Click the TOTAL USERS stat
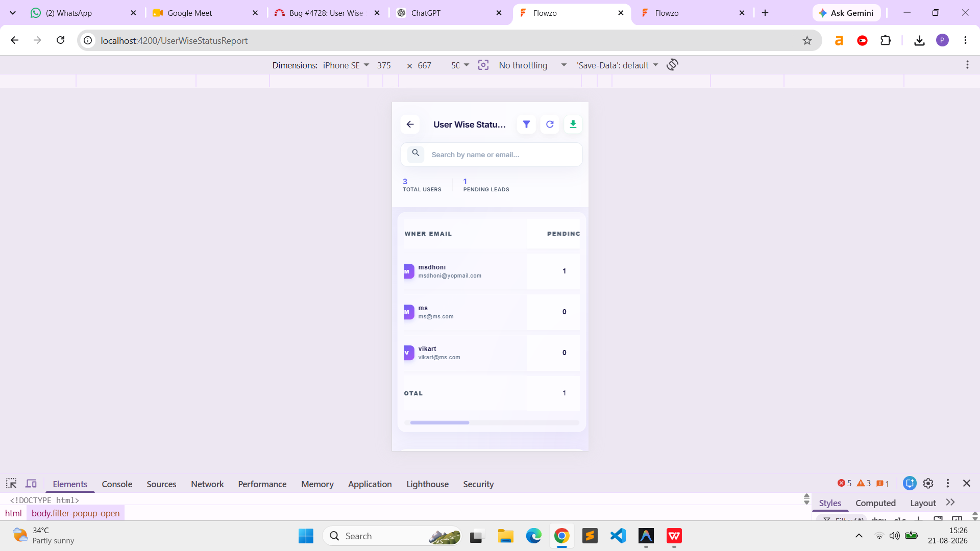 coord(422,185)
